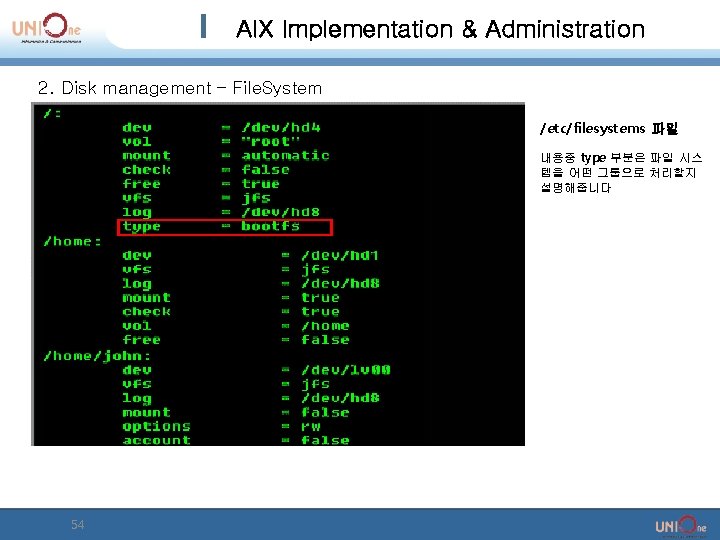Click the 'account' attribute name
This screenshot has height=540, width=720.
click(156, 440)
